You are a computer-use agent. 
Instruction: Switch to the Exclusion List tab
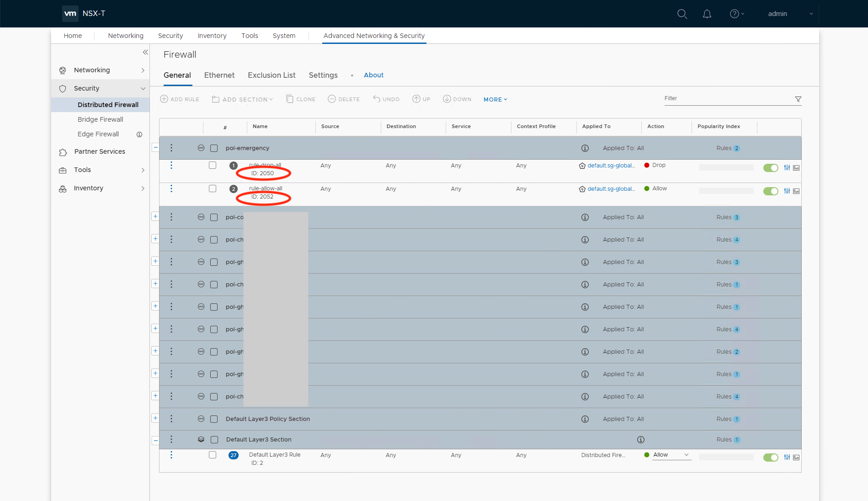pos(272,75)
